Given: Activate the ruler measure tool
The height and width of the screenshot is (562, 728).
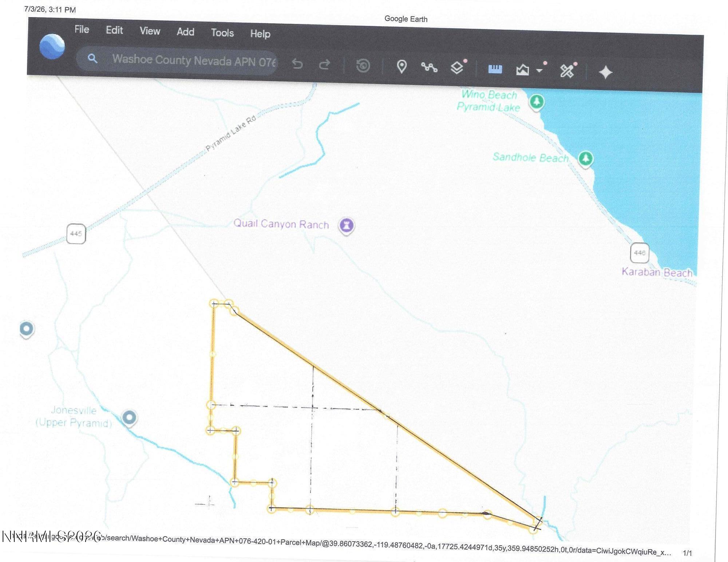Looking at the screenshot, I should click(x=495, y=69).
